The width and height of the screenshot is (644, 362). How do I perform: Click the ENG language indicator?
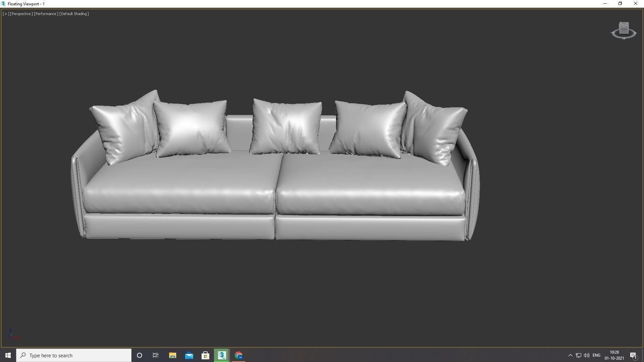596,355
